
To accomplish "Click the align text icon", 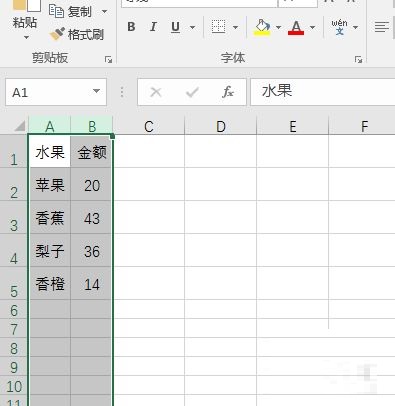I will coord(382,27).
